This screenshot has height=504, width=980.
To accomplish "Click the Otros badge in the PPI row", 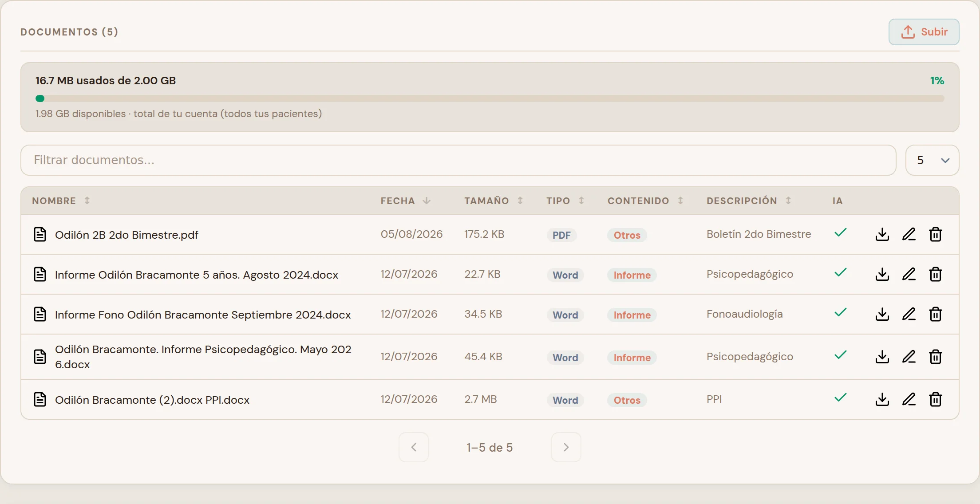I will coord(627,400).
